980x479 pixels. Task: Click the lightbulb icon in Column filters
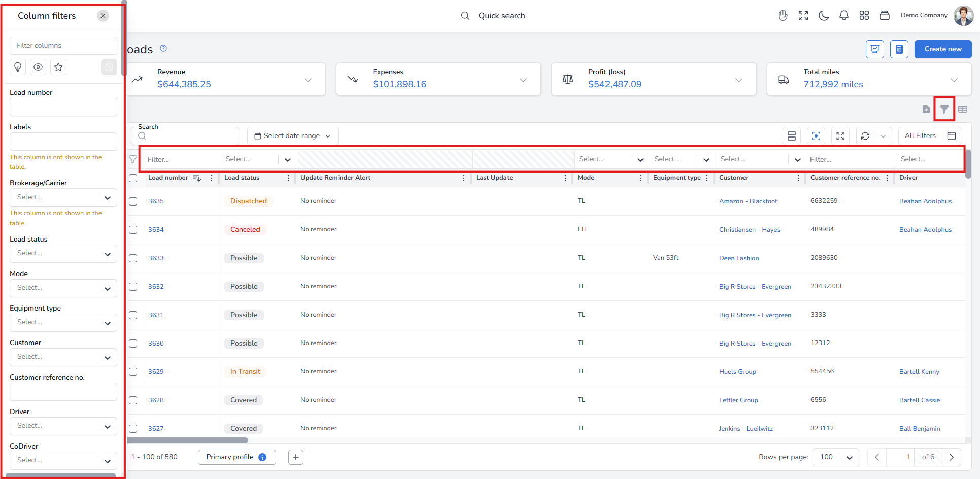18,67
